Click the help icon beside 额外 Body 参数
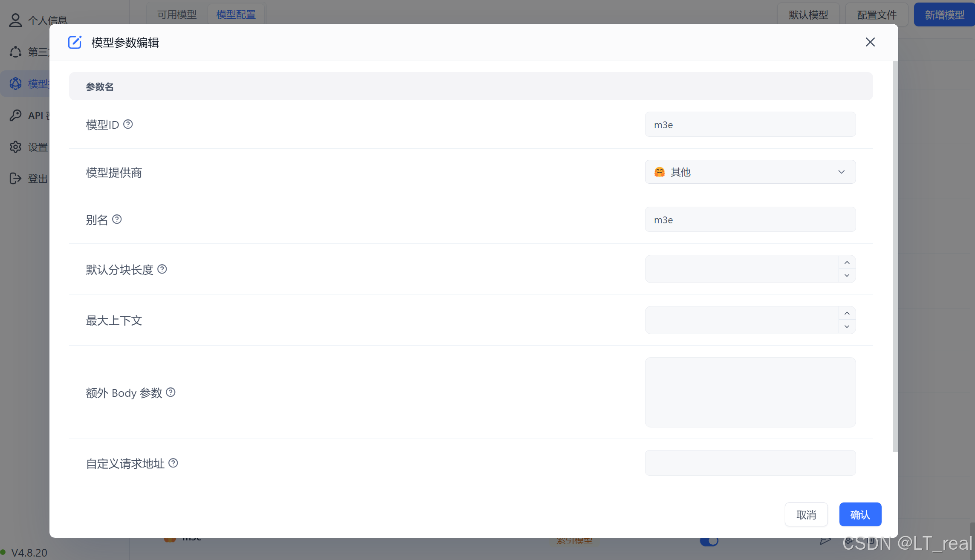 point(171,392)
